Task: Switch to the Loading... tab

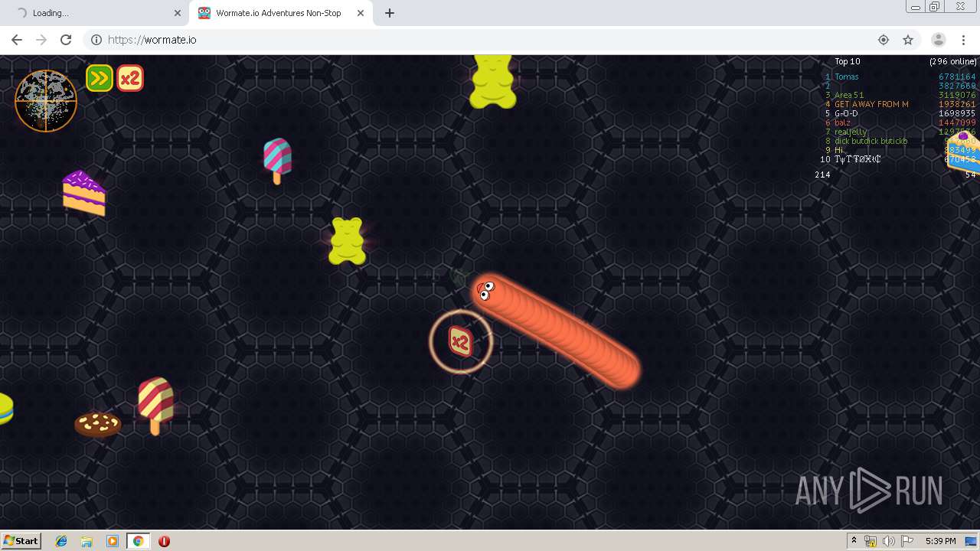Action: click(94, 13)
